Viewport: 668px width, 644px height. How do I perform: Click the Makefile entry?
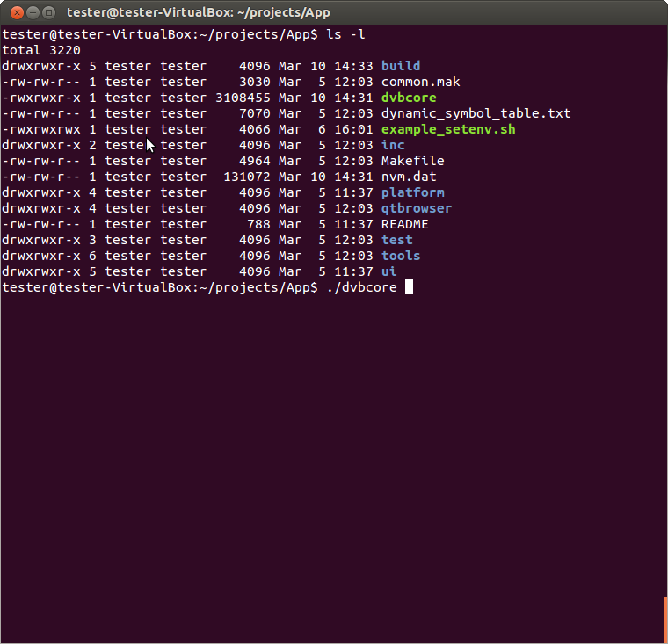tap(412, 161)
